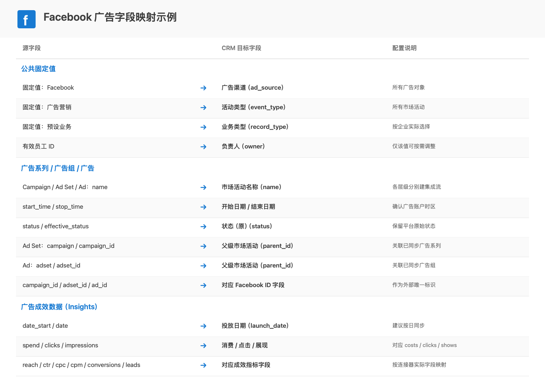The height and width of the screenshot is (392, 545).
Task: Click the arrow in the Ad Set：campaign / campaign_id row
Action: click(x=203, y=246)
